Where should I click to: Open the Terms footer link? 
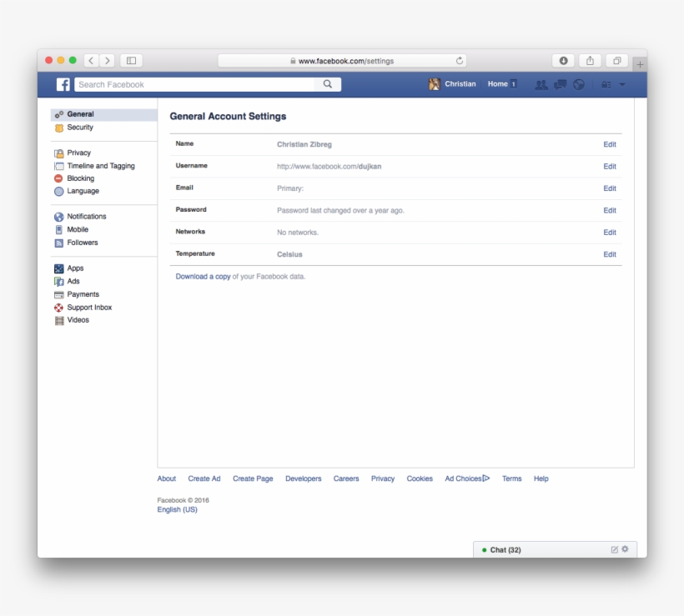tap(511, 478)
